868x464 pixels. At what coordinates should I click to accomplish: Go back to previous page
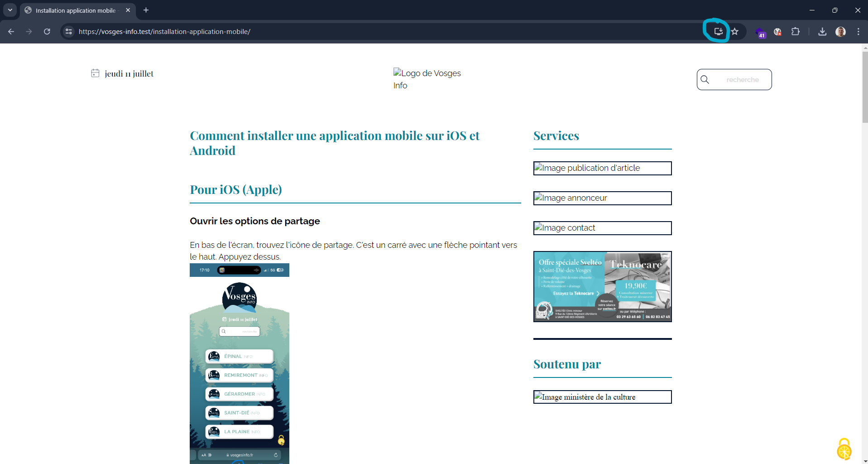pos(11,31)
